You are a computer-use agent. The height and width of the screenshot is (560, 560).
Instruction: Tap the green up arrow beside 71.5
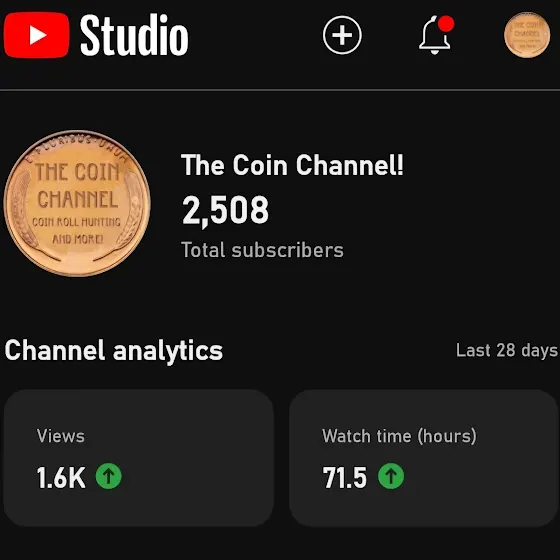391,476
